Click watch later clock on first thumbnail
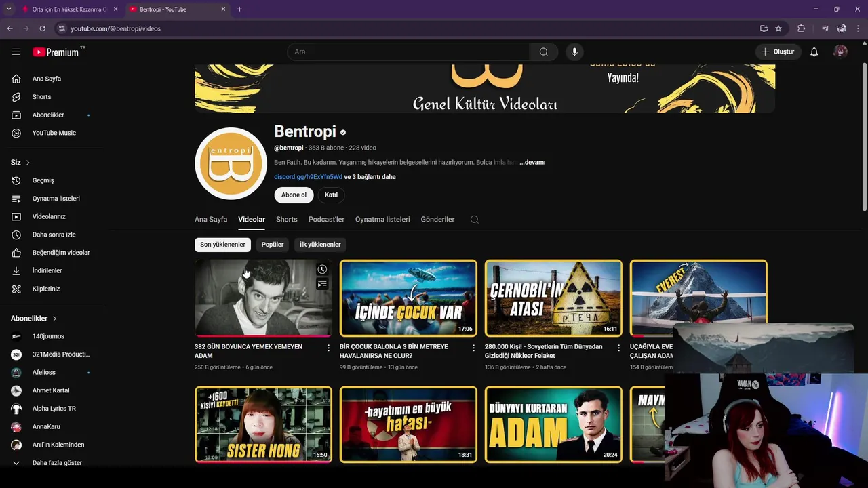868x488 pixels. tap(322, 269)
